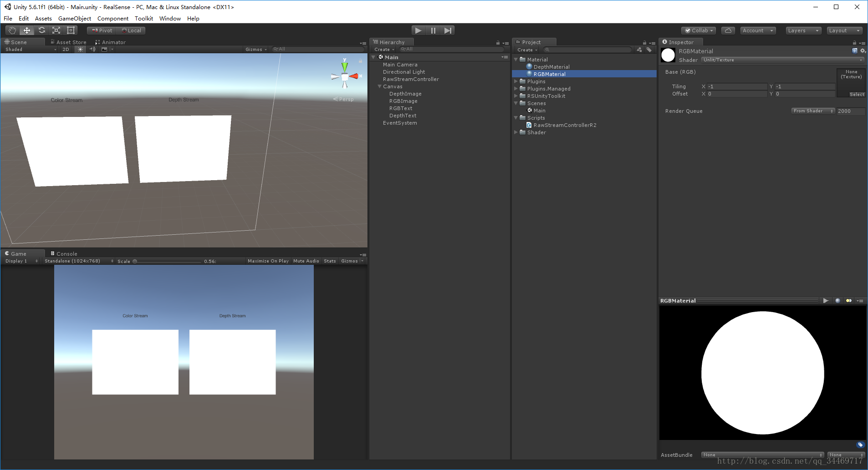Open the Shader Unlit/Texture dropdown
Image resolution: width=868 pixels, height=470 pixels.
tap(782, 60)
